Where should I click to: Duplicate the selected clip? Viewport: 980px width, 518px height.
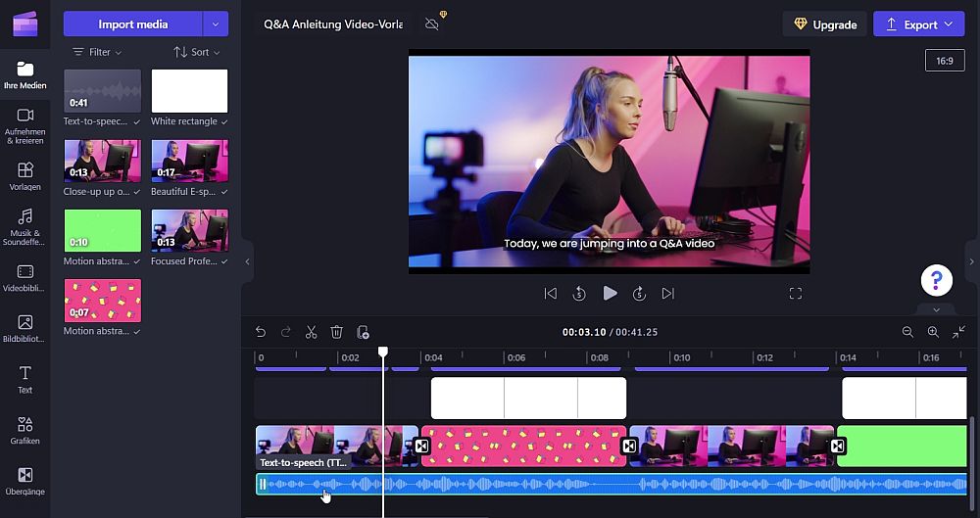[363, 332]
